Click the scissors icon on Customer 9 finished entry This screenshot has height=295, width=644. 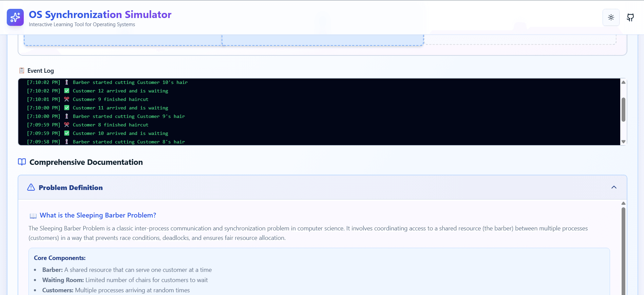(67, 99)
